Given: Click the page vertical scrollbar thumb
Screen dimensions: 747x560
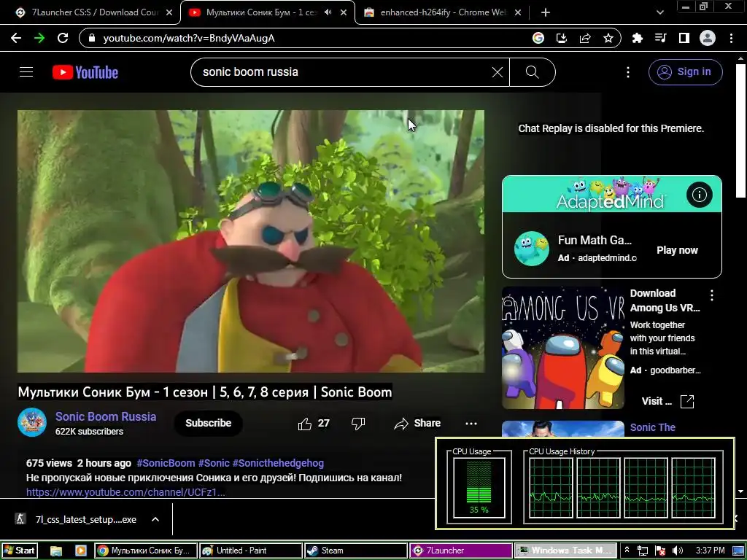Looking at the screenshot, I should click(x=741, y=131).
